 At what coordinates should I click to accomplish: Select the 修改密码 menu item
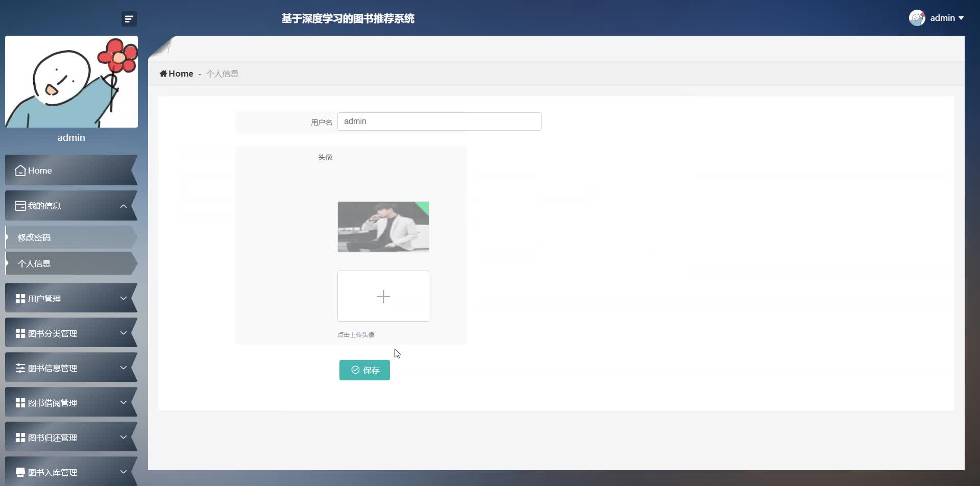pos(34,237)
